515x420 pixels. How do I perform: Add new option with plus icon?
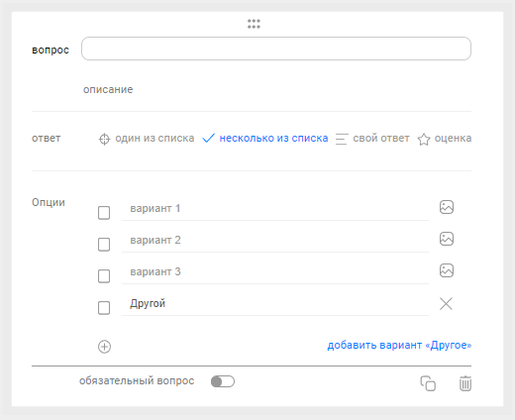tap(104, 347)
